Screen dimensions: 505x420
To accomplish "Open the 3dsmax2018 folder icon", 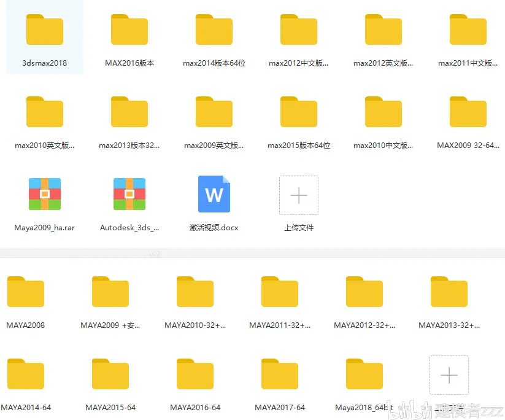I will [45, 29].
